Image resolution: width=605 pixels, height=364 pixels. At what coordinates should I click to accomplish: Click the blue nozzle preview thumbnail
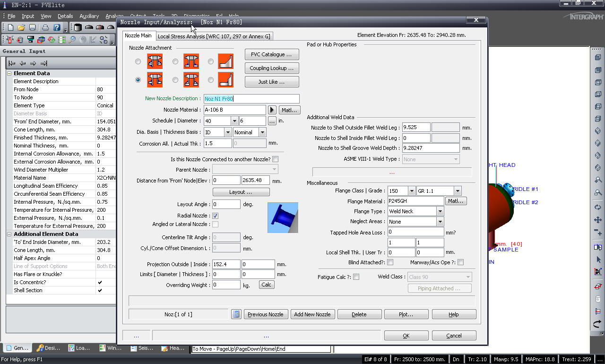pyautogui.click(x=283, y=217)
